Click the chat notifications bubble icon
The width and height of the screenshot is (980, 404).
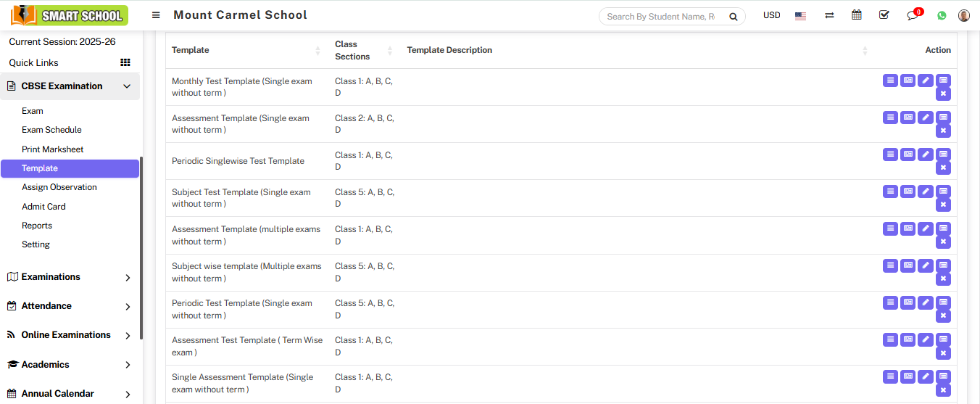913,15
